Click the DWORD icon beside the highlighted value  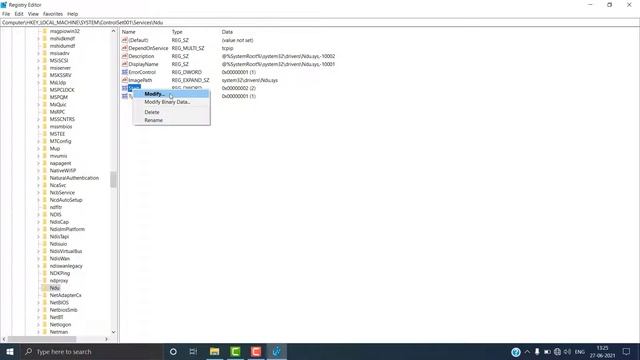point(125,88)
